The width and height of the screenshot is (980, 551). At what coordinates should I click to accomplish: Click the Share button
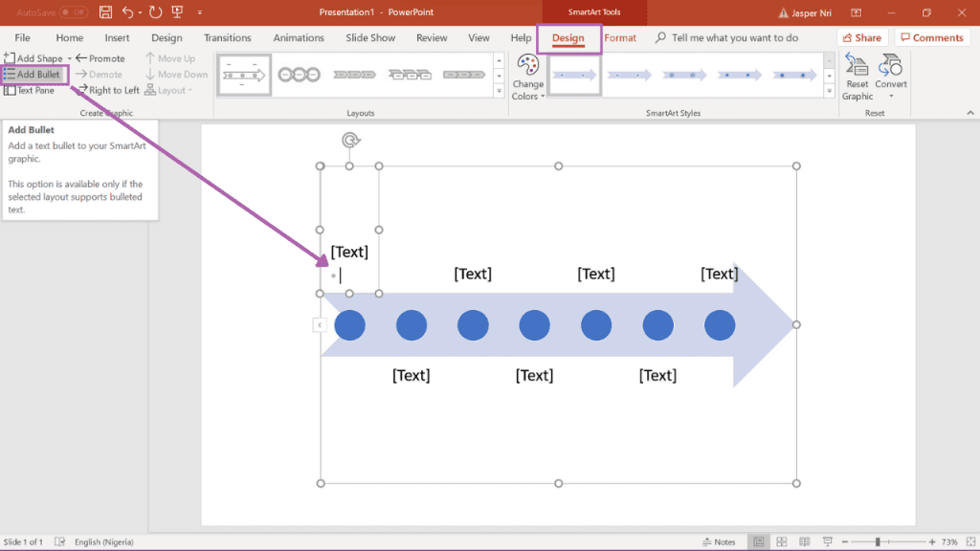pos(861,38)
